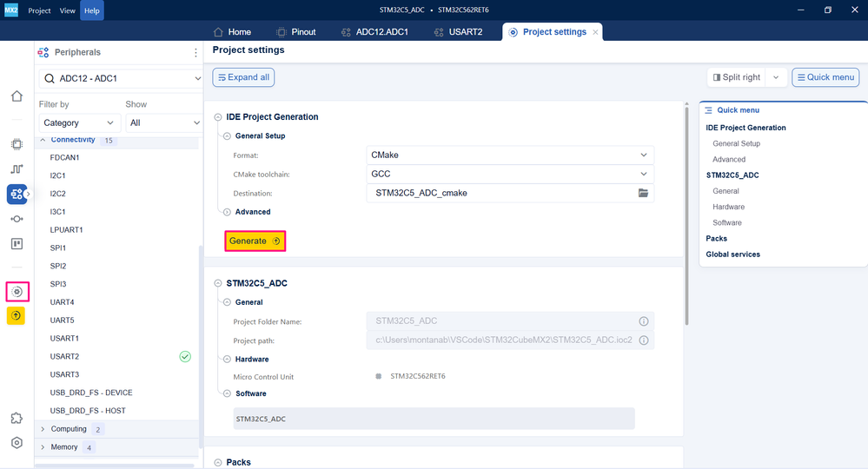Open the chip pinout icon in sidebar
Viewport: 868px width, 469px height.
pos(17,144)
